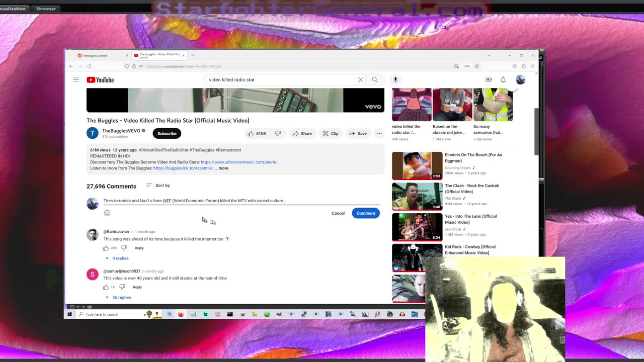Click the page vertical scrollbar

click(536, 132)
